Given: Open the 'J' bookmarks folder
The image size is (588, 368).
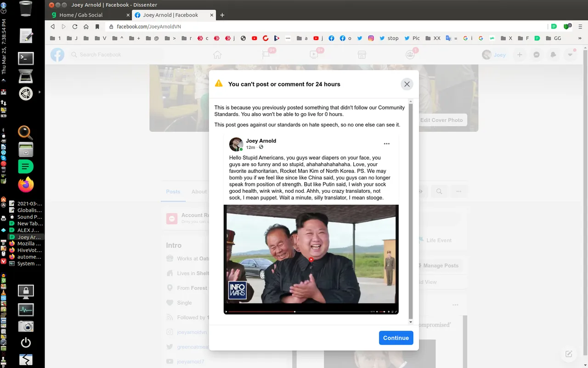Looking at the screenshot, I should (x=72, y=38).
